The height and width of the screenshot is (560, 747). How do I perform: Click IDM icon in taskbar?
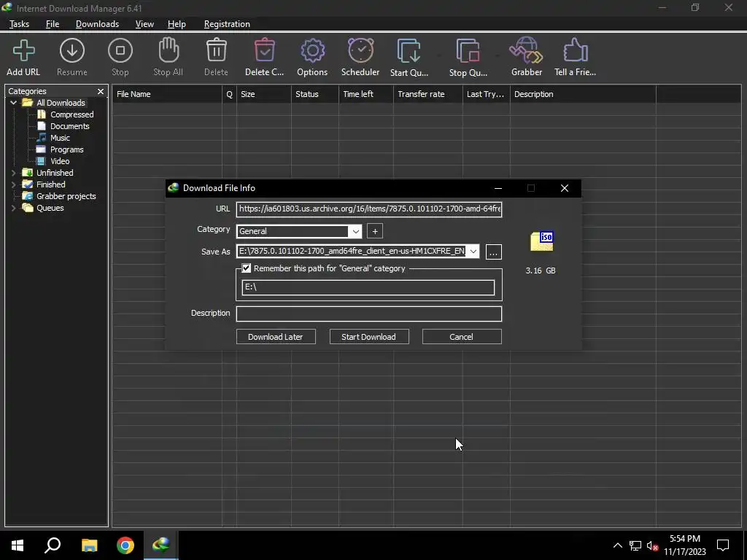click(x=161, y=544)
